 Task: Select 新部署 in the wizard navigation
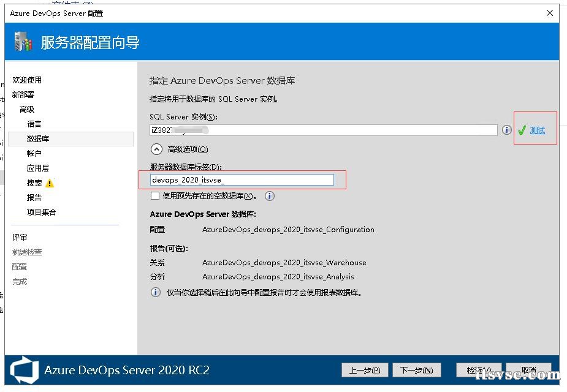click(23, 95)
